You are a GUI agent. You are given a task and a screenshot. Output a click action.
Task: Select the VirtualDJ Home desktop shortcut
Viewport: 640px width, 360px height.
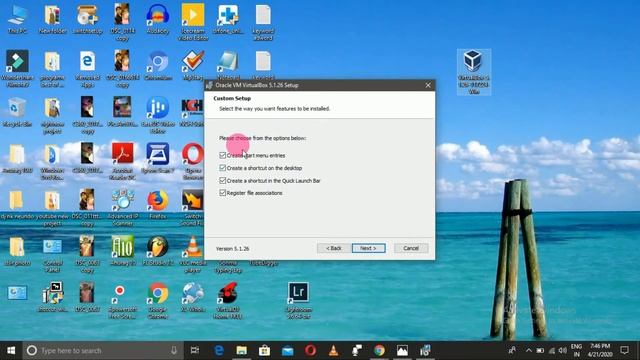pyautogui.click(x=228, y=300)
